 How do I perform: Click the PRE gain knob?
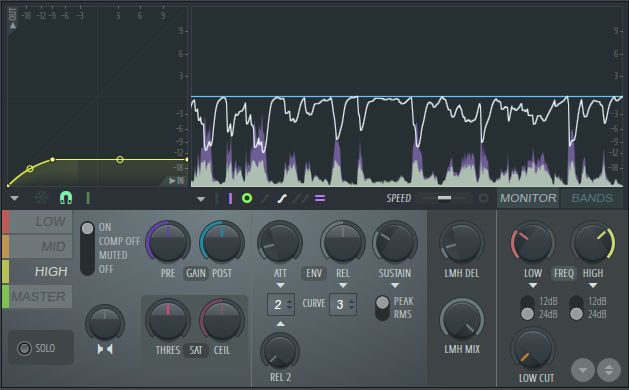[x=168, y=242]
